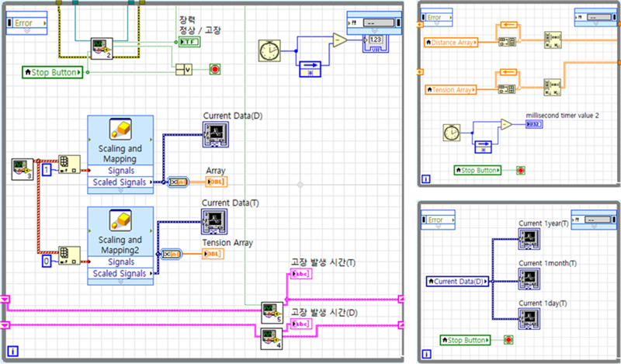The width and height of the screenshot is (621, 364).
Task: Click the bottom-right loop's red stop terminal
Action: (x=508, y=340)
